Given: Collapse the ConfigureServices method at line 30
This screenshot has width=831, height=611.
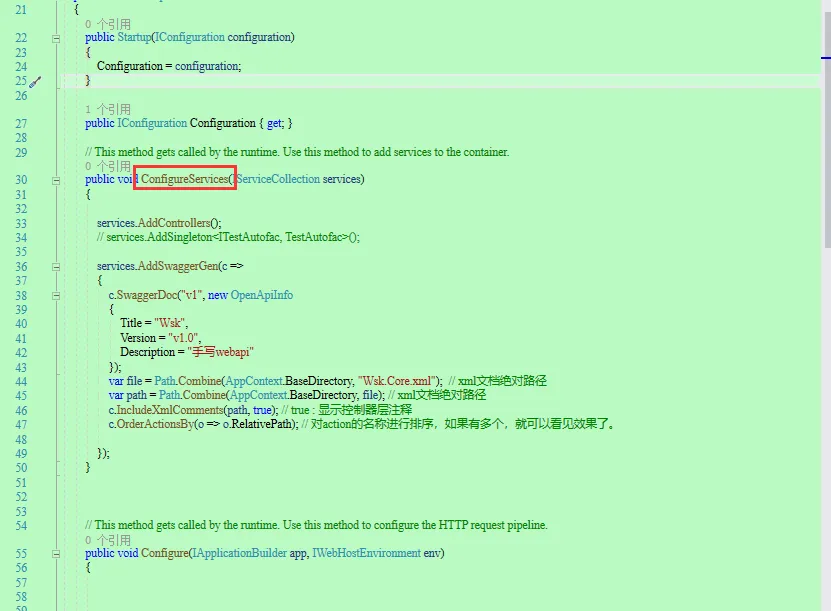Looking at the screenshot, I should coord(56,181).
